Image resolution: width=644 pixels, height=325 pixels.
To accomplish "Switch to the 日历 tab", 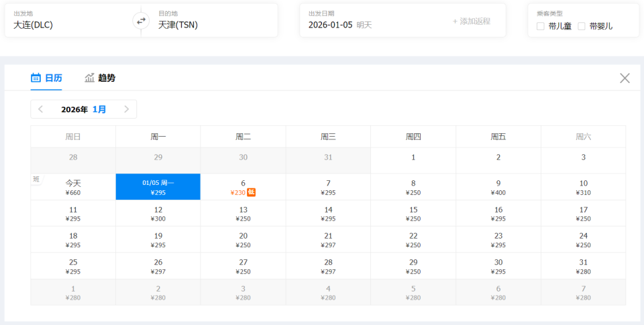I will coord(53,78).
